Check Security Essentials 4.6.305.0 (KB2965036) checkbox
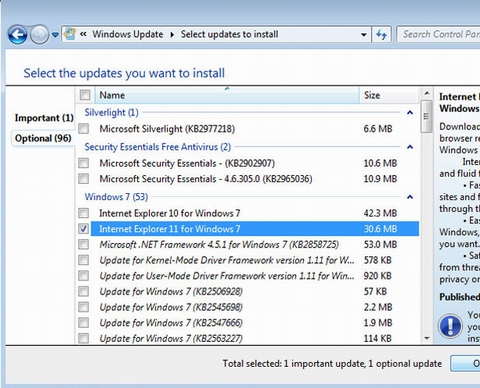 tap(83, 179)
